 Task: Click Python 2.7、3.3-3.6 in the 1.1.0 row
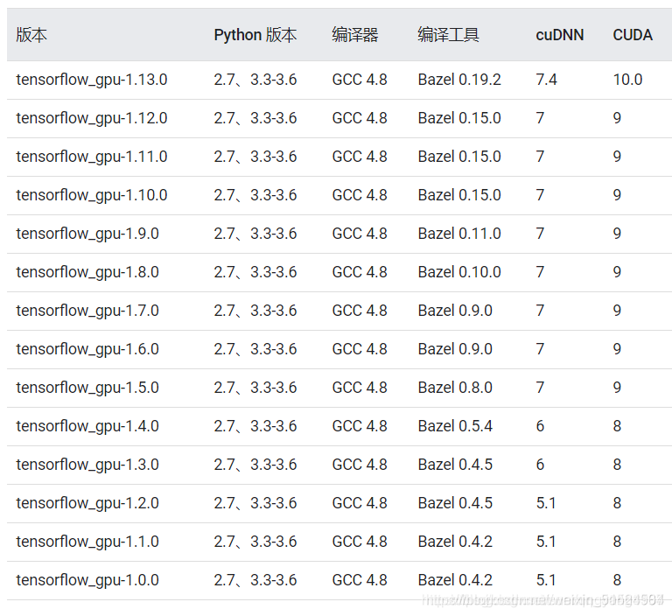(255, 542)
